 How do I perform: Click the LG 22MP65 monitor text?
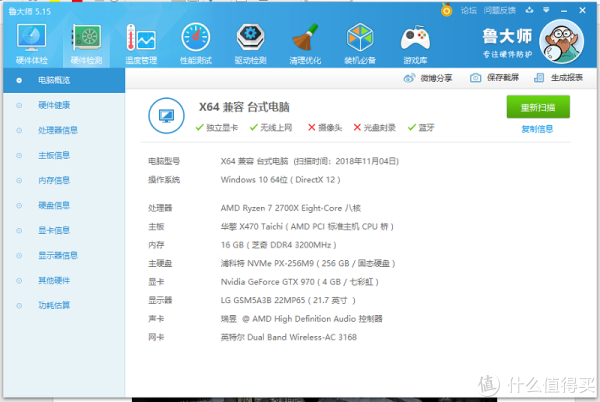(288, 300)
